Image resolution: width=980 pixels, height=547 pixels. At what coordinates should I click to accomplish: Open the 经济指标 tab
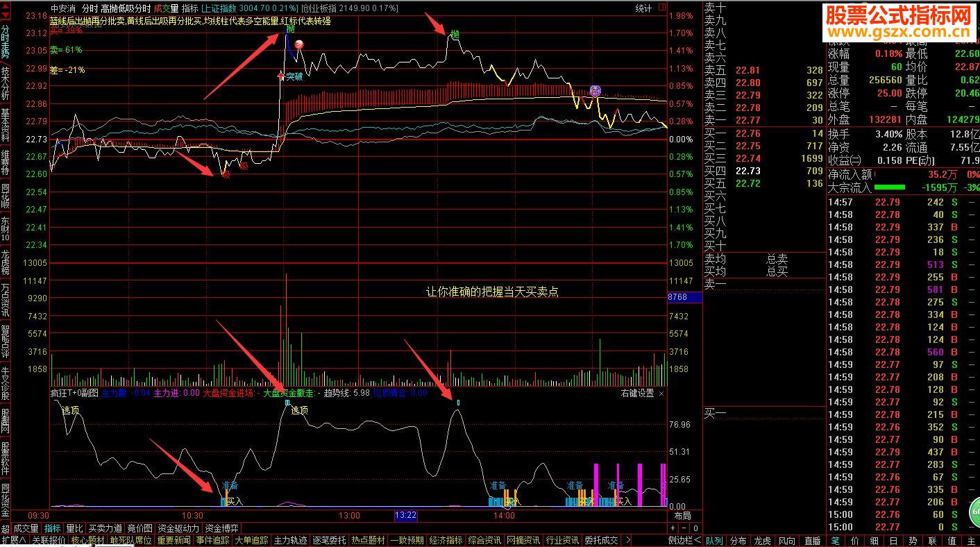(x=446, y=540)
